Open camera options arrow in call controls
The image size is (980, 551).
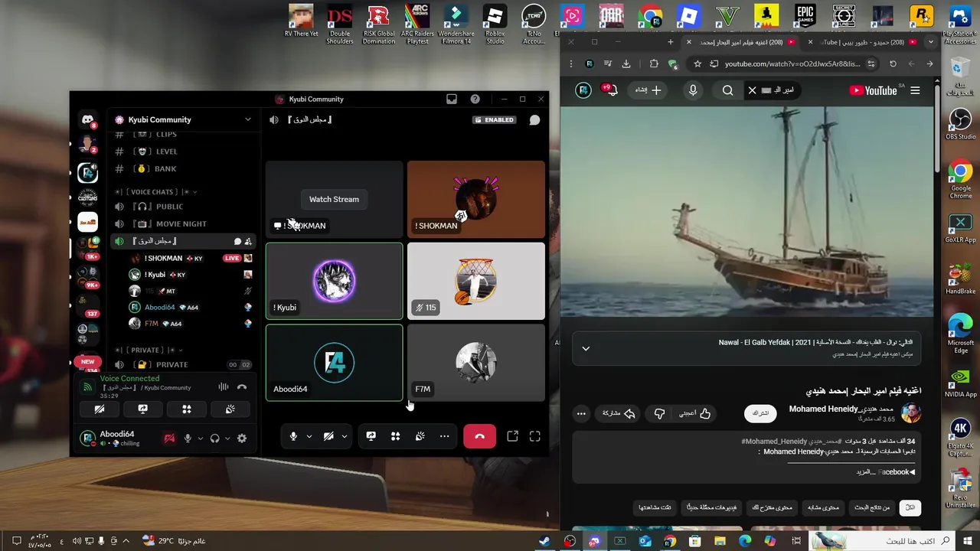click(345, 436)
